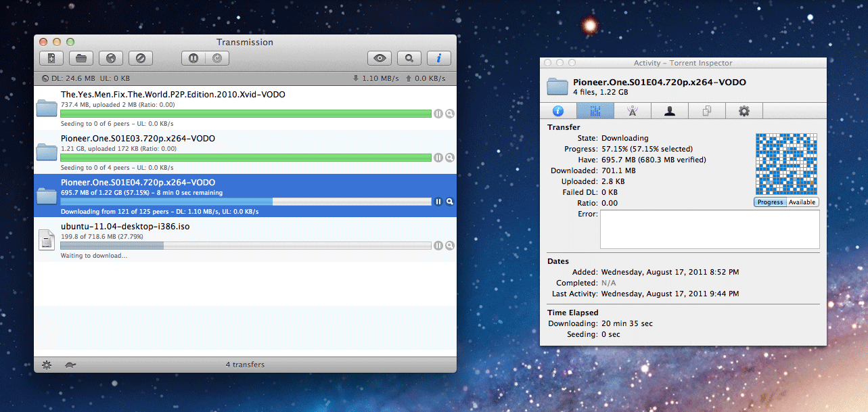
Task: Show Progress view of the pieces map
Action: pyautogui.click(x=769, y=202)
